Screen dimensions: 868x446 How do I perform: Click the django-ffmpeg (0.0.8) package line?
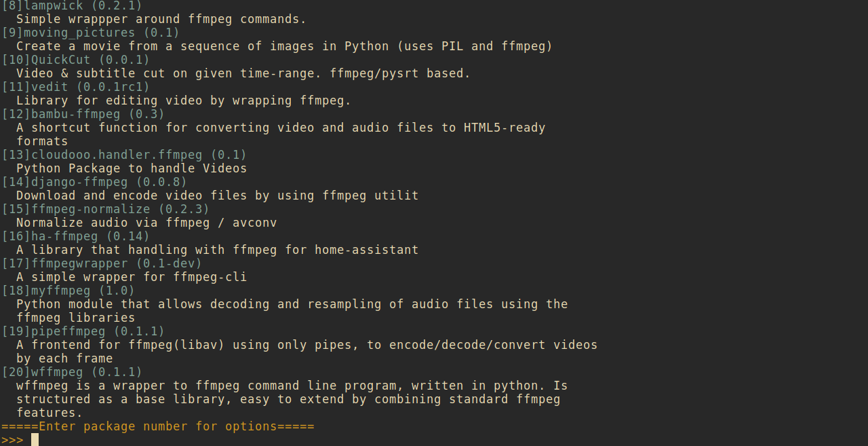[x=94, y=182]
